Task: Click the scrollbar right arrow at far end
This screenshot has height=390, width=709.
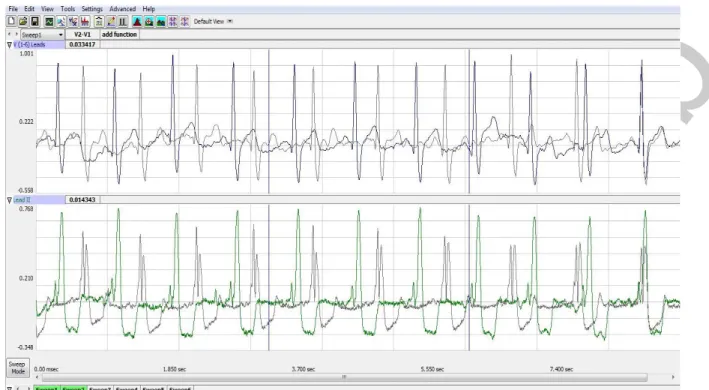Action: (673, 377)
